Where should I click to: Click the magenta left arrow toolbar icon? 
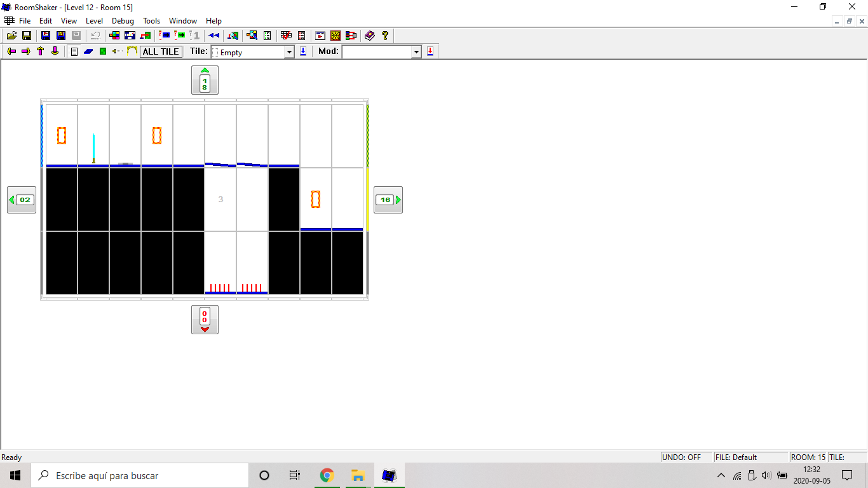pos(11,51)
